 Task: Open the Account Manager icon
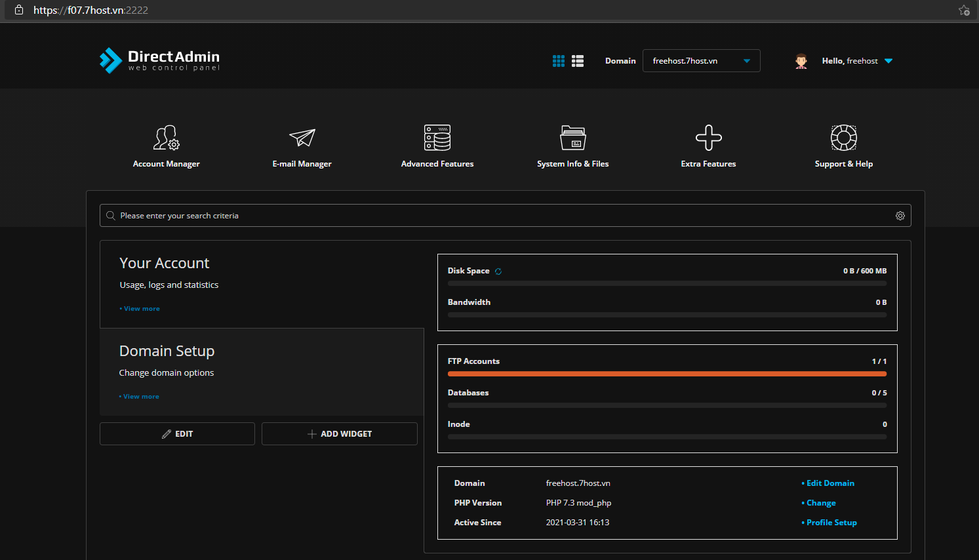point(167,138)
